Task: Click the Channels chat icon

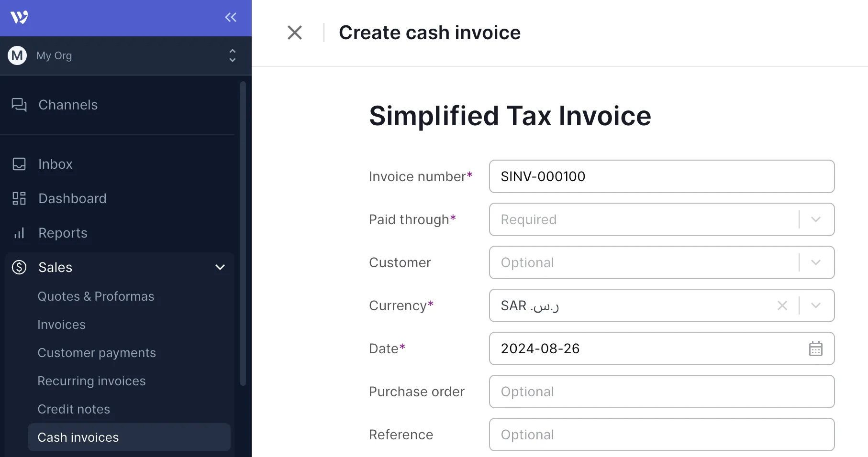Action: (19, 105)
